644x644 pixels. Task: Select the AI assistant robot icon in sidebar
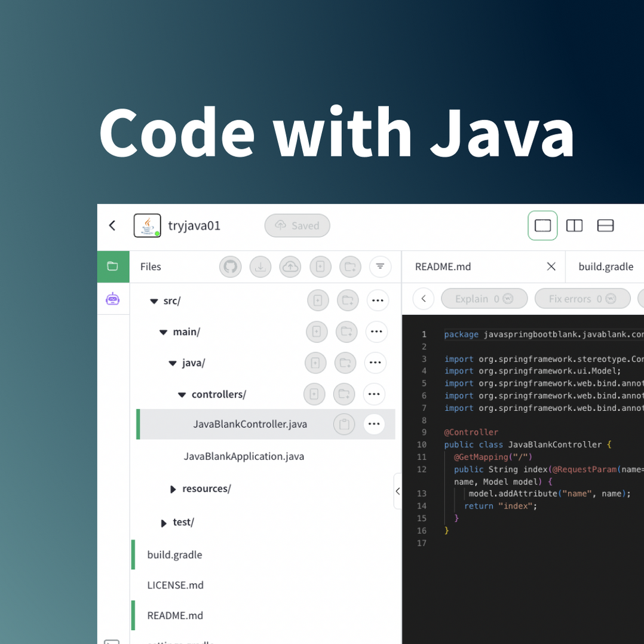(x=113, y=299)
